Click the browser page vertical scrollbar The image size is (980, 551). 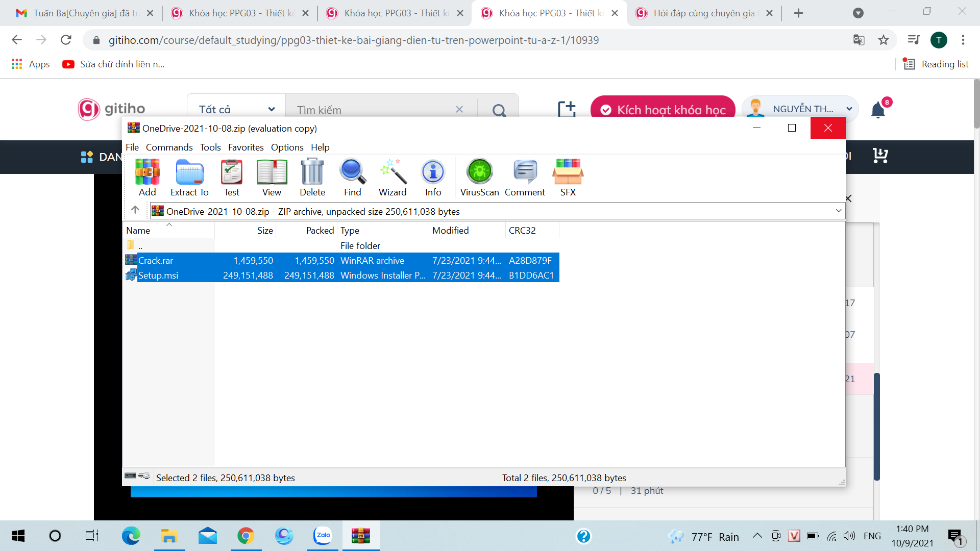pos(976,105)
